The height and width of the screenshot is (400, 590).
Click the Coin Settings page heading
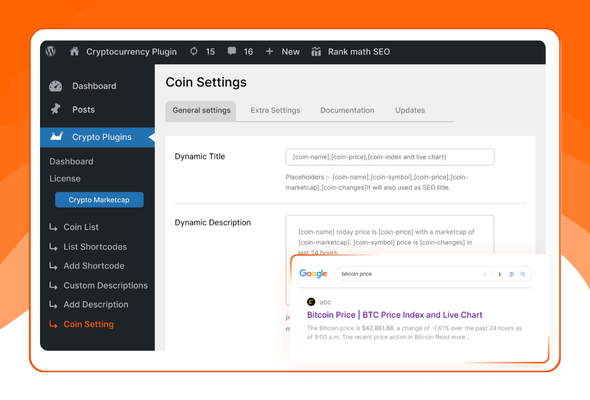pos(206,82)
